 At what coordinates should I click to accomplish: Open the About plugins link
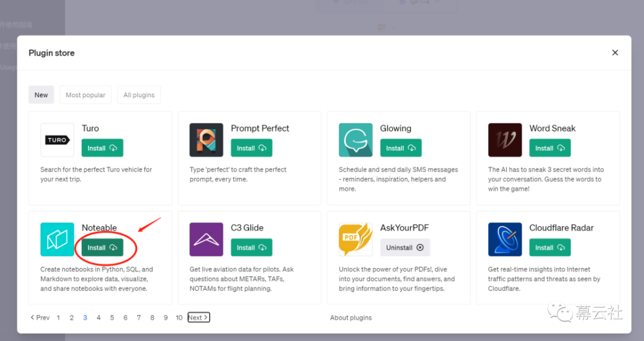click(351, 318)
